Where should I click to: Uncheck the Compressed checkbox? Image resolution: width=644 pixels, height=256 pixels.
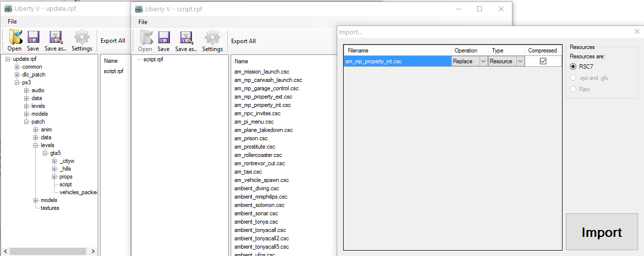click(x=543, y=61)
